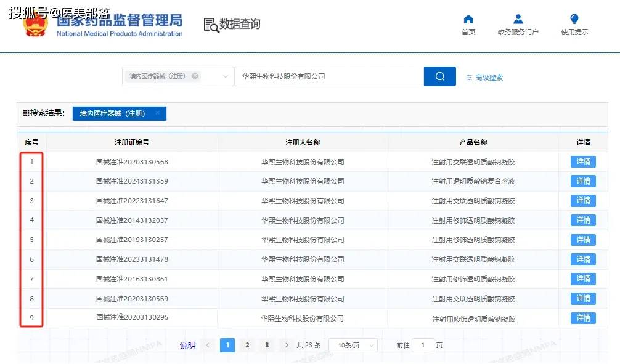Open 详情 for 国械注准20143132037
The width and height of the screenshot is (620, 364).
point(583,220)
